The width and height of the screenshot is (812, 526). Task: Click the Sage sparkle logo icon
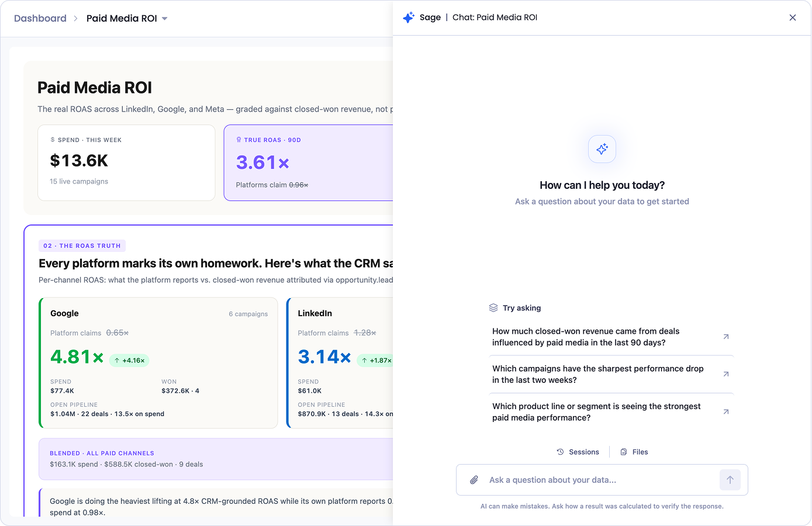point(409,18)
